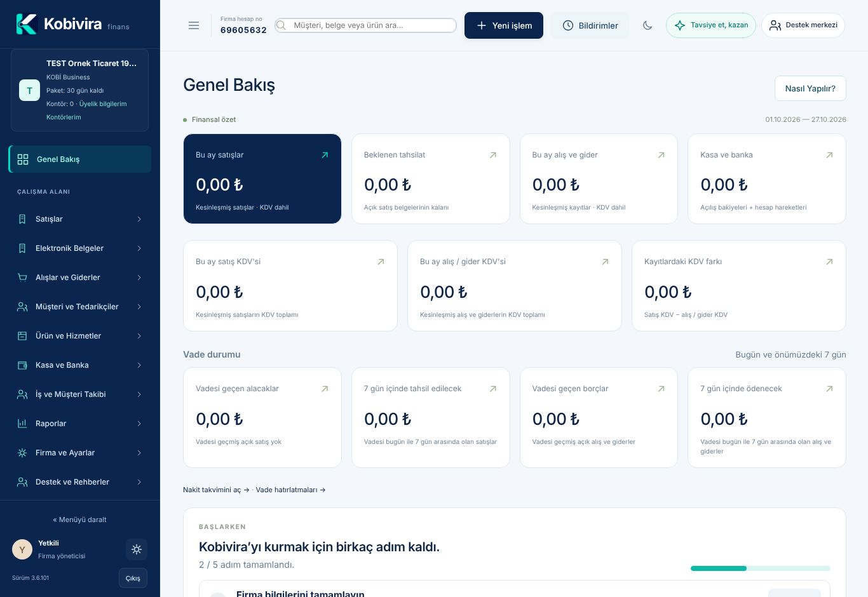Open arrow icon on Vadesi geçen borçlar card
Viewport: 868px width, 597px height.
(661, 389)
